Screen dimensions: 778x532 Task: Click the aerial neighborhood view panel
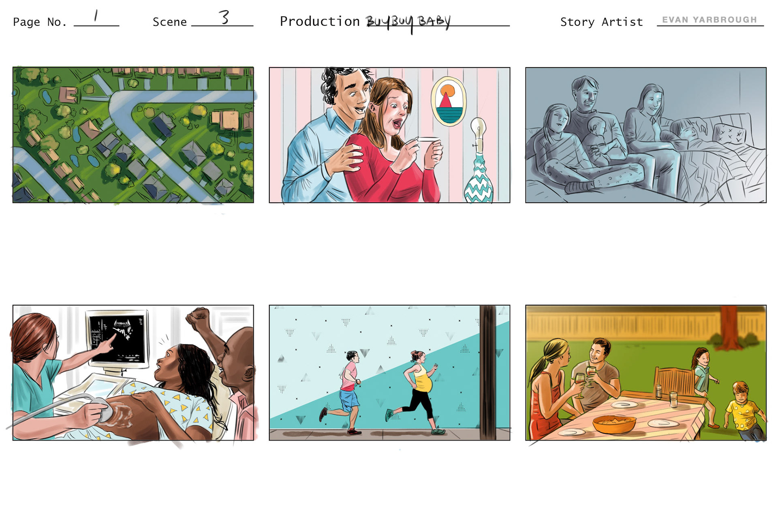133,135
